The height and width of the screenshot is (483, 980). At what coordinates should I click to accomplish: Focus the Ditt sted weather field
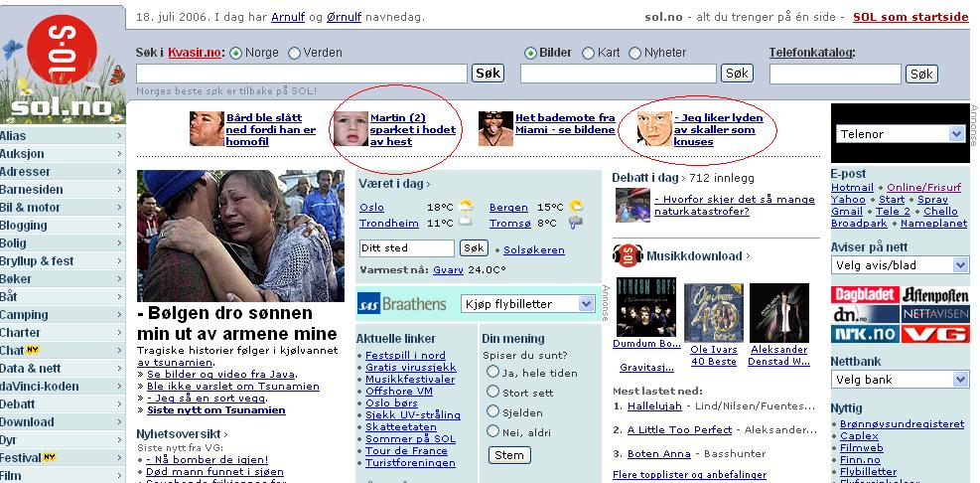point(407,247)
